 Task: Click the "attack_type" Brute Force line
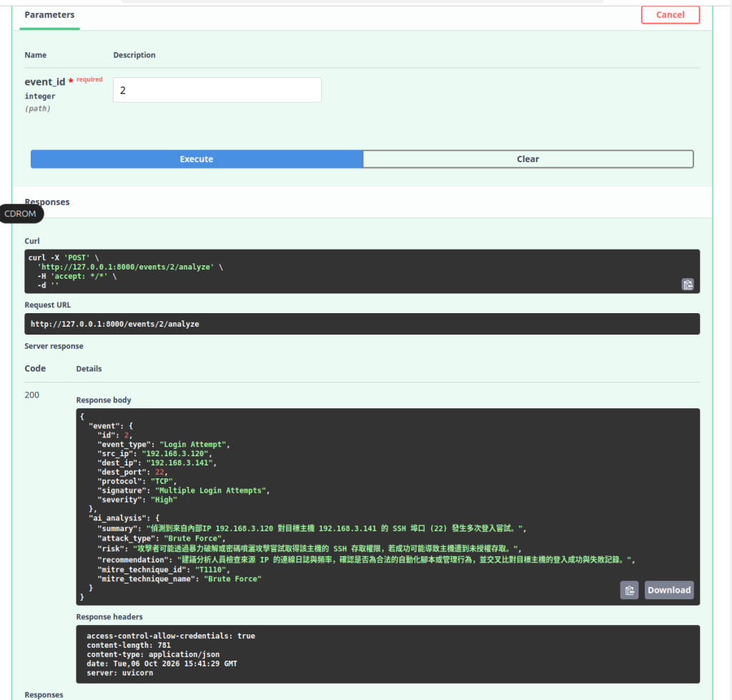tap(162, 538)
